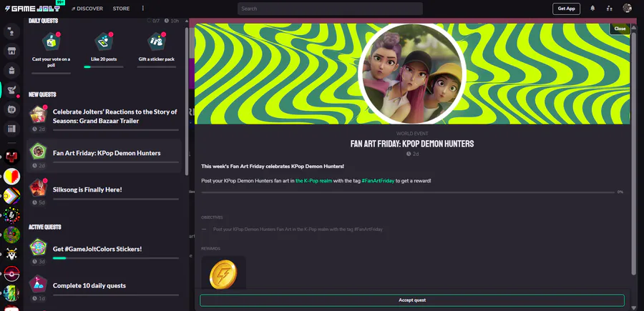Click the Accept quest button
Viewport: 644px width, 311px height.
(x=412, y=300)
